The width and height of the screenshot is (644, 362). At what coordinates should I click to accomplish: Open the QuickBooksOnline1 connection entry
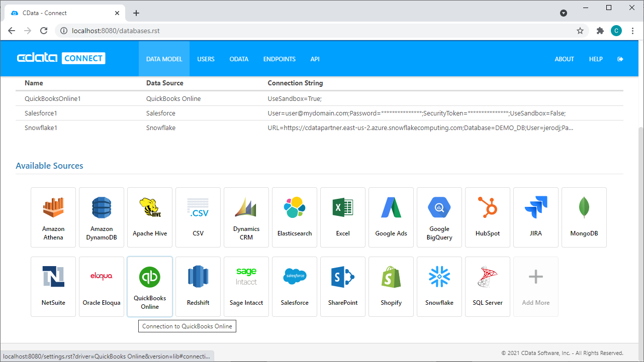(x=53, y=99)
